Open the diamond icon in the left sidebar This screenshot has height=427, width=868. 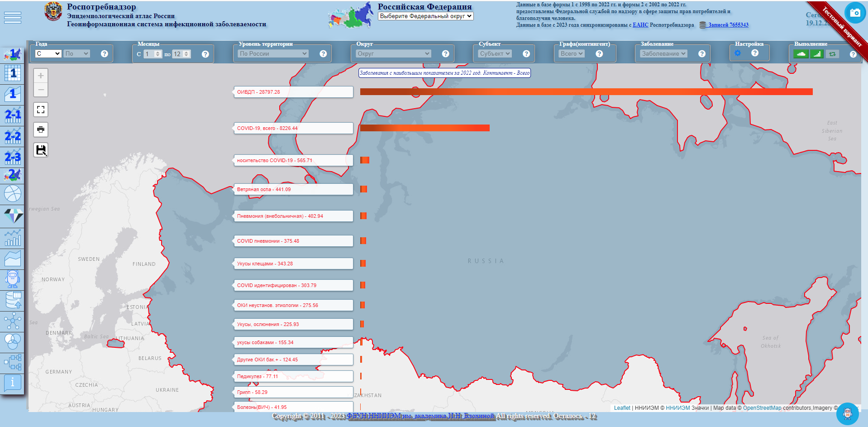click(x=13, y=216)
